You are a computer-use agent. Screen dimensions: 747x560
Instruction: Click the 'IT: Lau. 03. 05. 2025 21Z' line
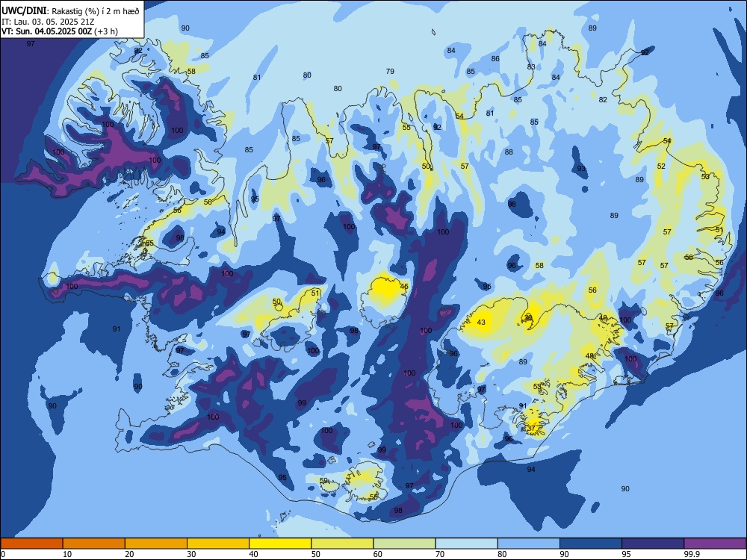[48, 22]
